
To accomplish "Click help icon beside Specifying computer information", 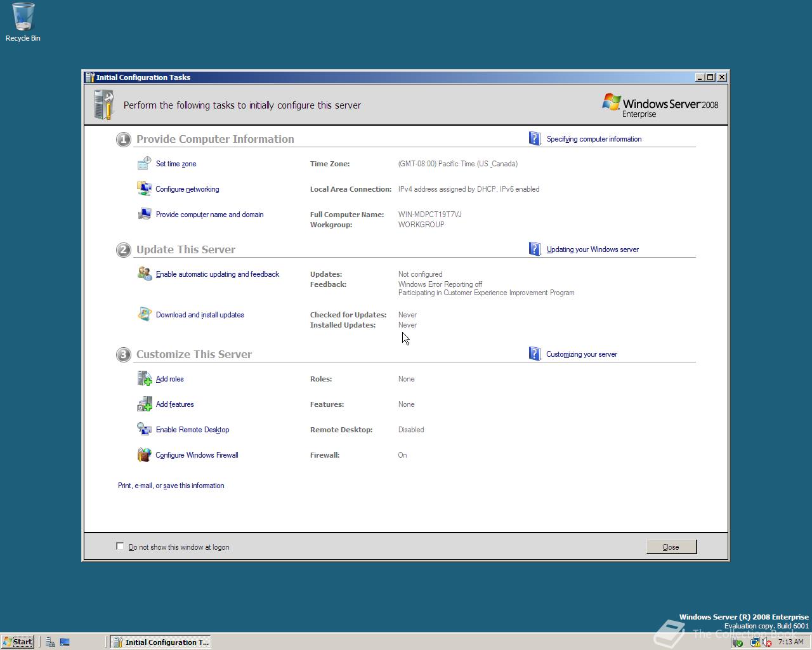I will (x=535, y=138).
